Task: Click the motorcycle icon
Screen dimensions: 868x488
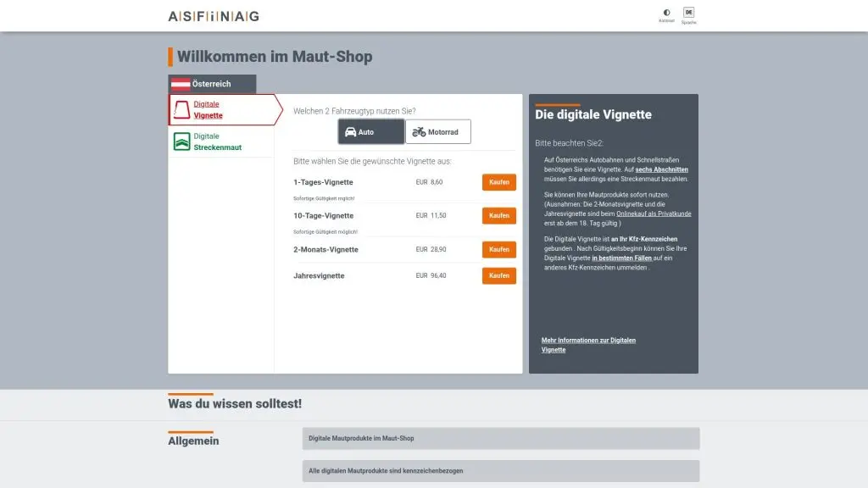Action: (419, 132)
